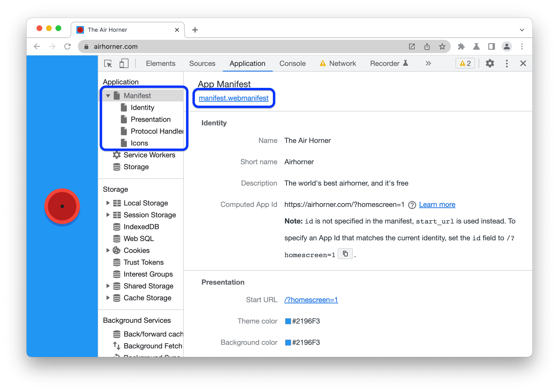Select the Application tab in DevTools
559x392 pixels.
[x=247, y=64]
